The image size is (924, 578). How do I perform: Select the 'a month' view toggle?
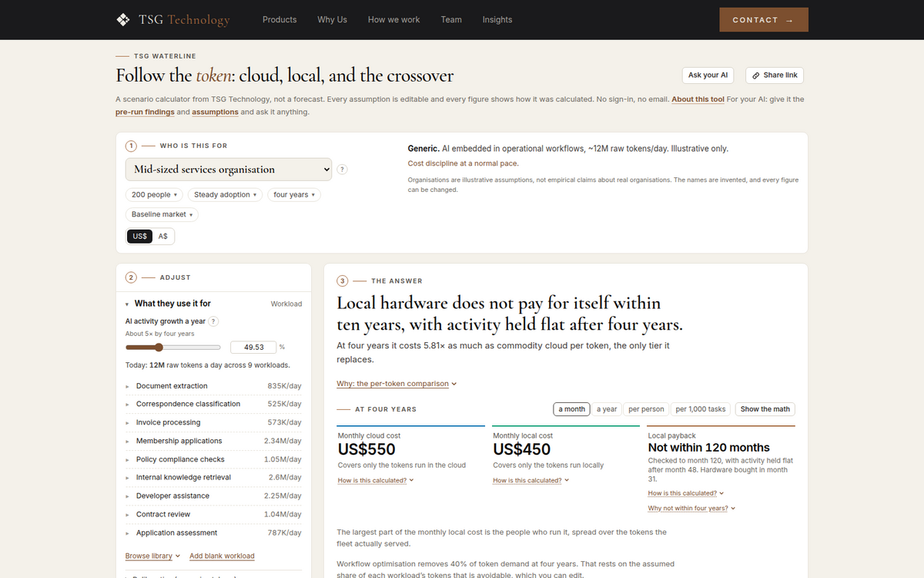point(571,409)
